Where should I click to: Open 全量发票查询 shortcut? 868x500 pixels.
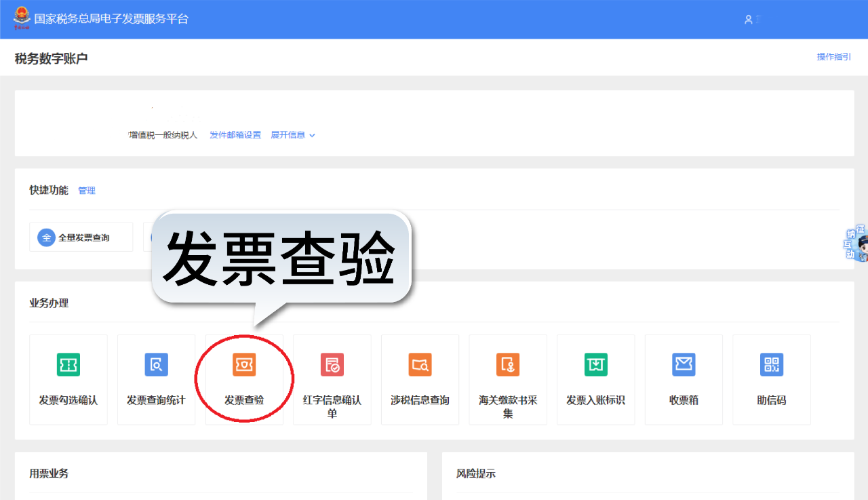click(x=81, y=237)
